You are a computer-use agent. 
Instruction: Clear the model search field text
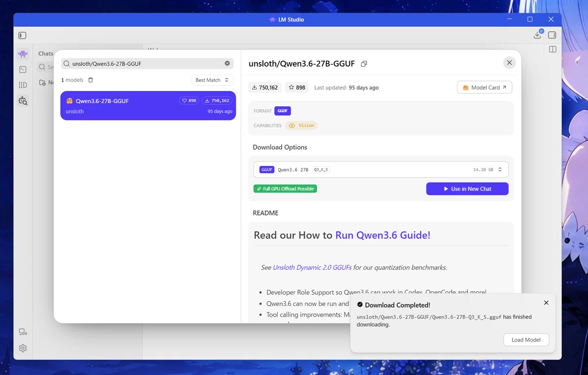pos(227,64)
